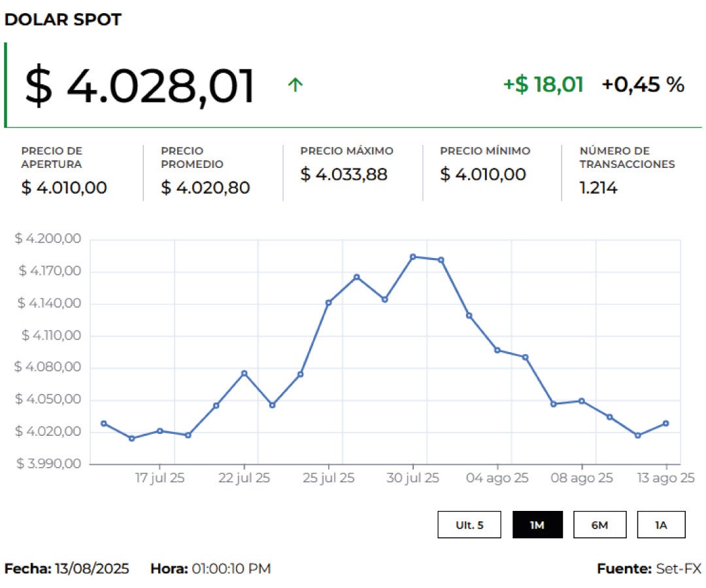Viewport: 706px width, 588px height.
Task: Click the Número de Transacciones value 1.214
Action: click(598, 188)
